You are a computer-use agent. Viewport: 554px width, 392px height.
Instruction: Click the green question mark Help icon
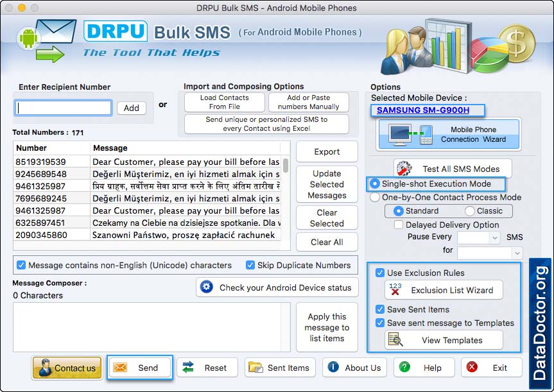pos(404,367)
